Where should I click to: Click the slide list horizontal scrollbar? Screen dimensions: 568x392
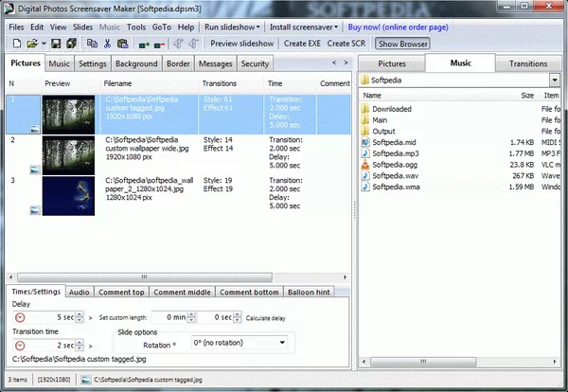point(145,277)
